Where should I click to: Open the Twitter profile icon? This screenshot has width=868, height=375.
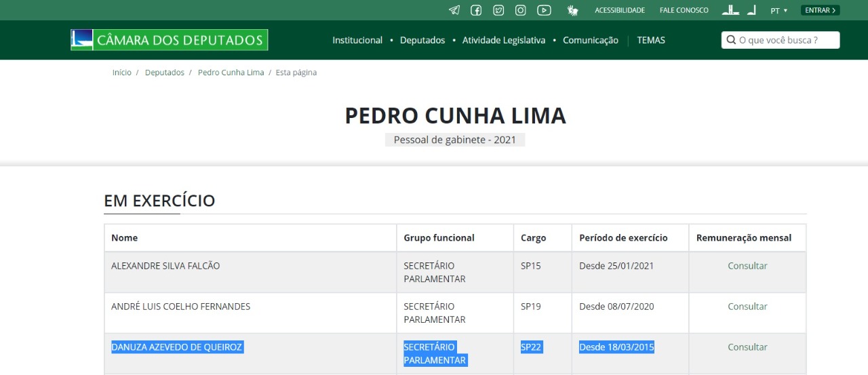pos(498,10)
